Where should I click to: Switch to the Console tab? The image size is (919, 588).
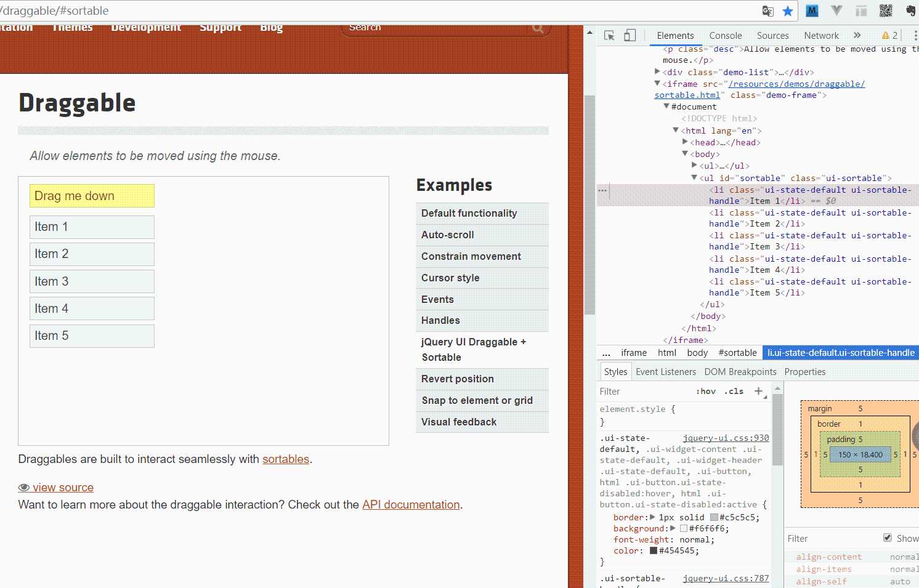pos(726,36)
